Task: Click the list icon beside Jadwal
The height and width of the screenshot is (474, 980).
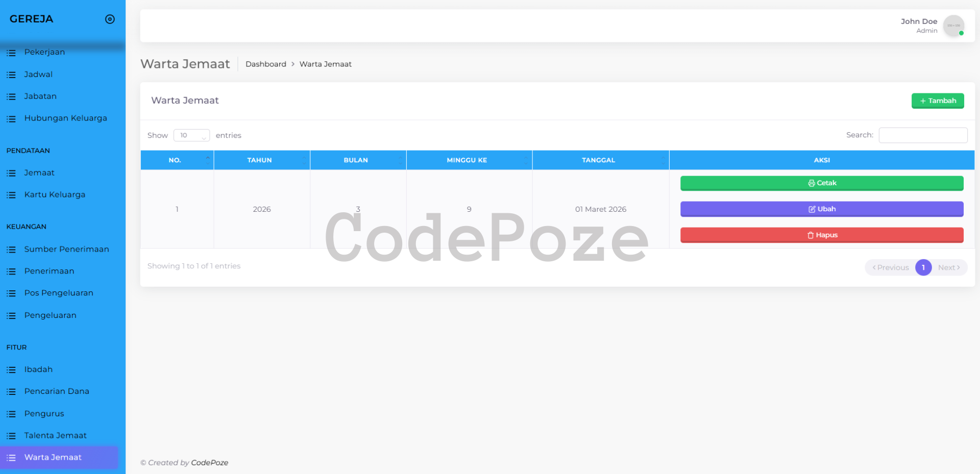Action: tap(11, 74)
